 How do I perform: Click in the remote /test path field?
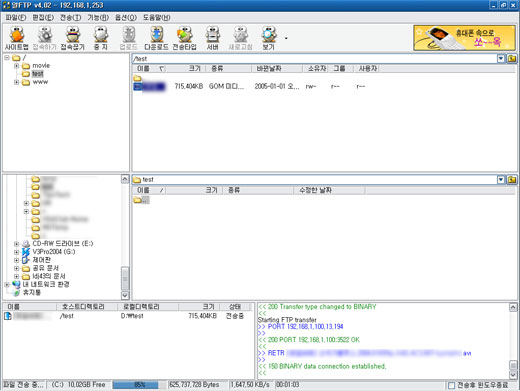314,59
